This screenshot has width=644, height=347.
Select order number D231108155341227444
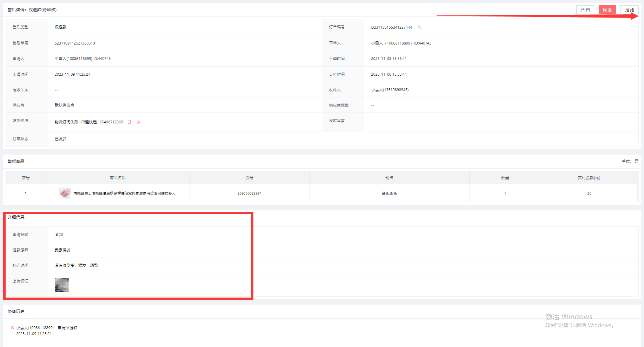point(391,27)
